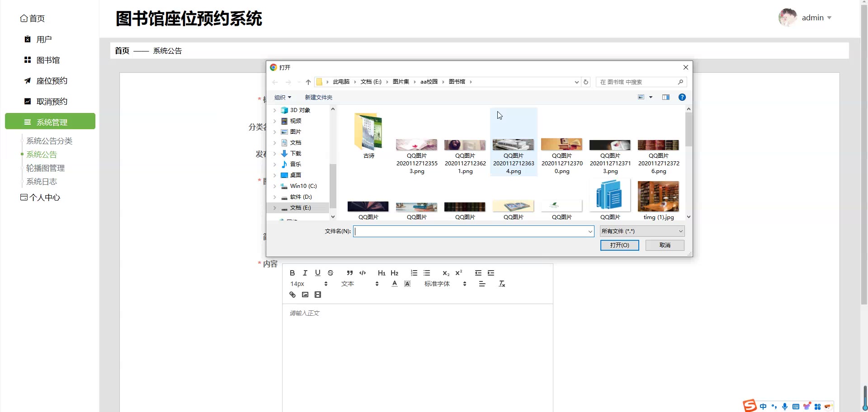The height and width of the screenshot is (412, 868).
Task: Click 新建文件夹 to create a folder
Action: click(x=318, y=97)
